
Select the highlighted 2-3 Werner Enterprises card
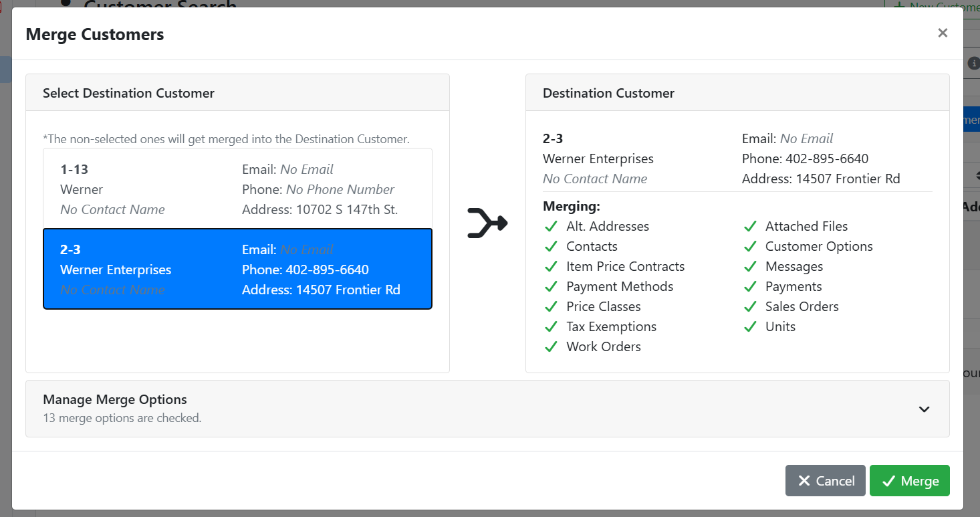pos(237,269)
